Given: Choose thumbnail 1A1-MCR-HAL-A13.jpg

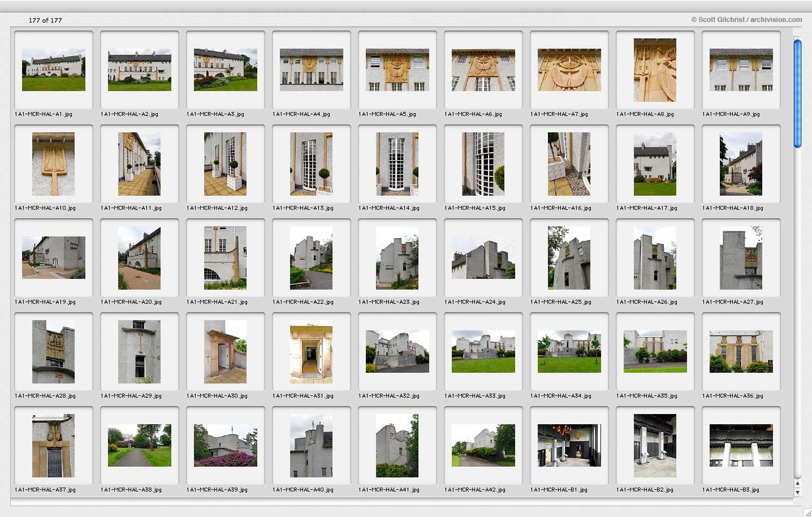Looking at the screenshot, I should coord(312,164).
